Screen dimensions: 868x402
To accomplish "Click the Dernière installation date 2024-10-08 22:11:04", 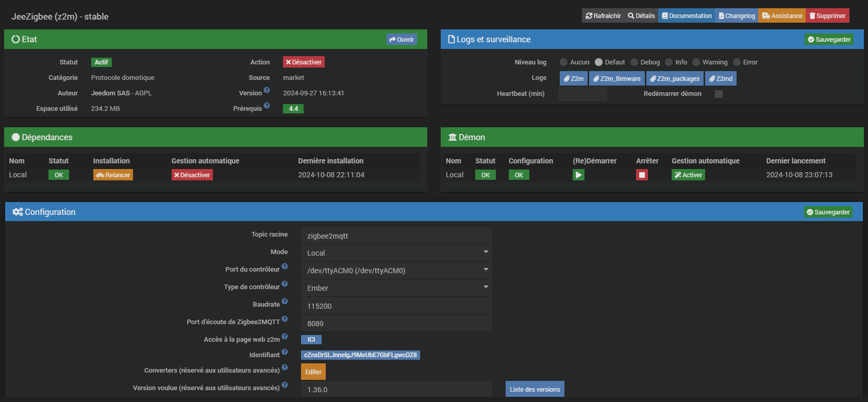I will tap(331, 175).
